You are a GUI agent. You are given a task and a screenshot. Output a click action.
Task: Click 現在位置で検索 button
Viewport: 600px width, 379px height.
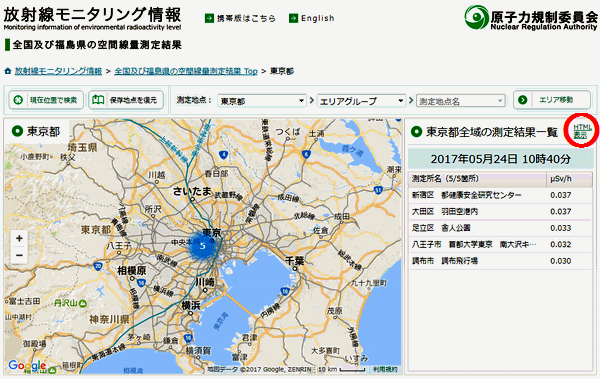[46, 100]
